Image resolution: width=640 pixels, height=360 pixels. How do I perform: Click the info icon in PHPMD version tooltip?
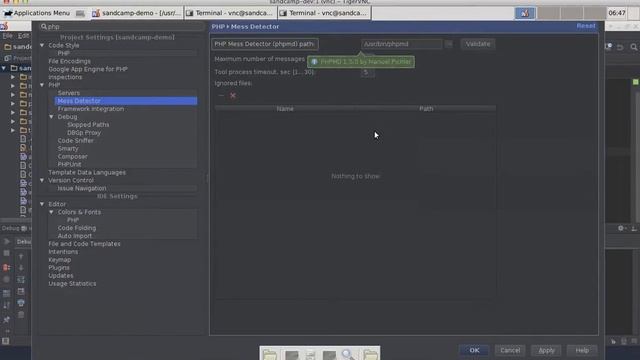[314, 62]
